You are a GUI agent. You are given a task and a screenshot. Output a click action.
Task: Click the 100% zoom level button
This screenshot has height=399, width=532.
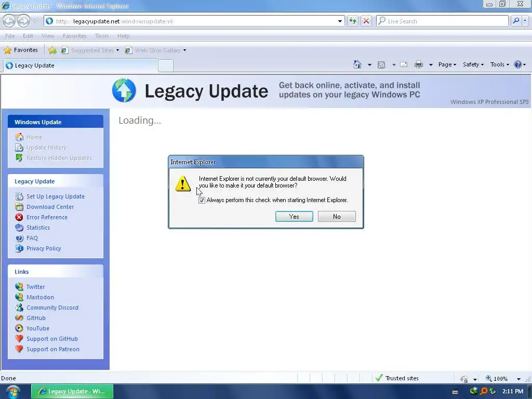pyautogui.click(x=497, y=379)
